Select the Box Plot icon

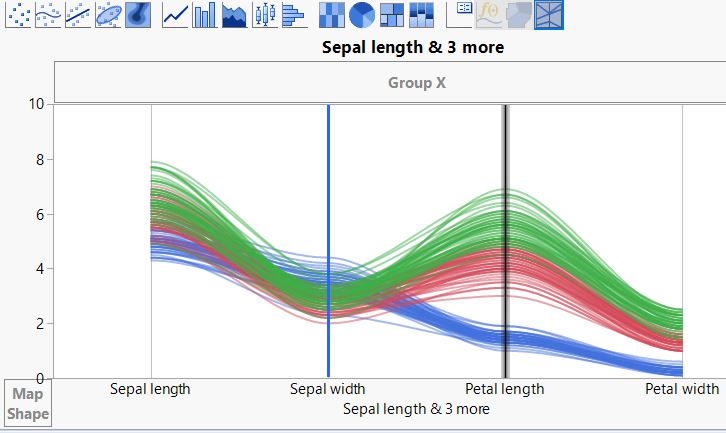[x=264, y=14]
